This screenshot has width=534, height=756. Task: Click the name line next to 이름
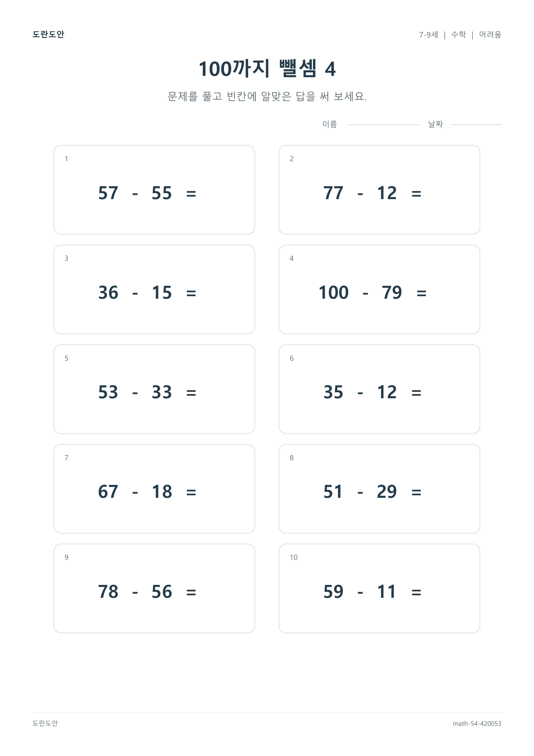coord(384,125)
